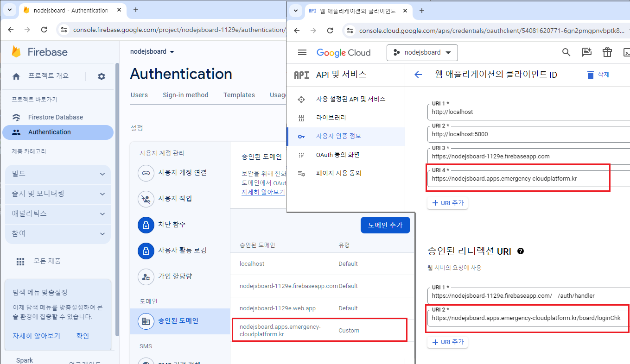Expand the 애널리틱스 category

tap(58, 213)
